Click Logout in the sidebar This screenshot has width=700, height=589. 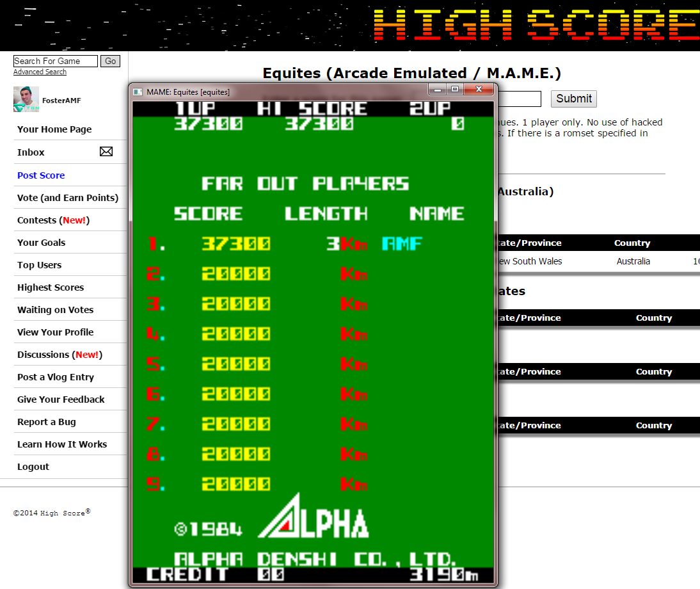tap(33, 466)
